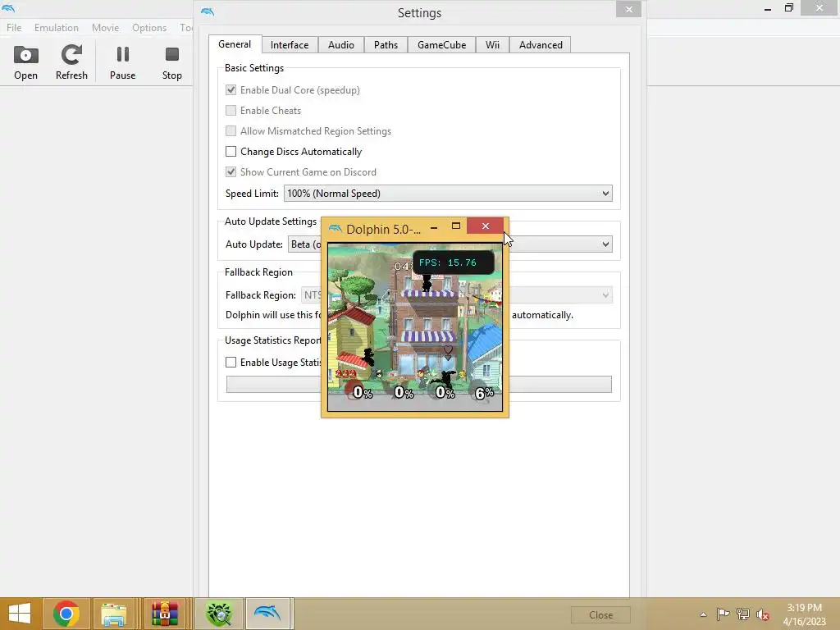Viewport: 840px width, 630px height.
Task: Enable Change Discs Automatically
Action: [x=231, y=152]
